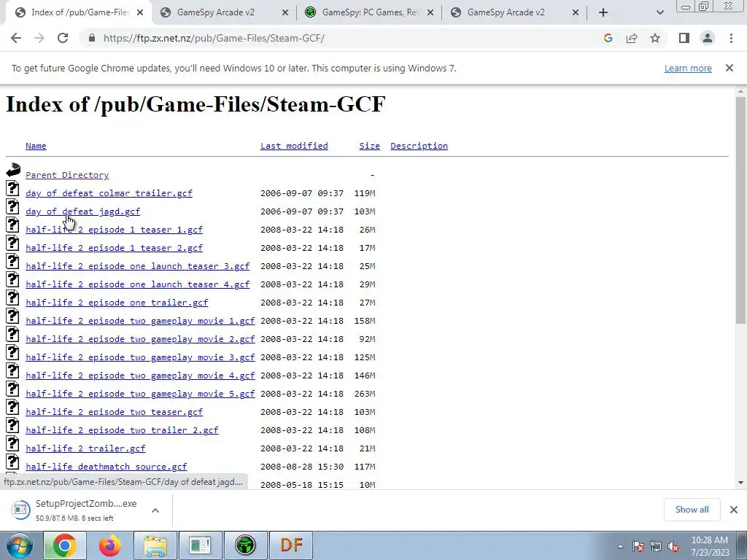
Task: Click the Parent Directory back-arrow icon
Action: click(13, 170)
